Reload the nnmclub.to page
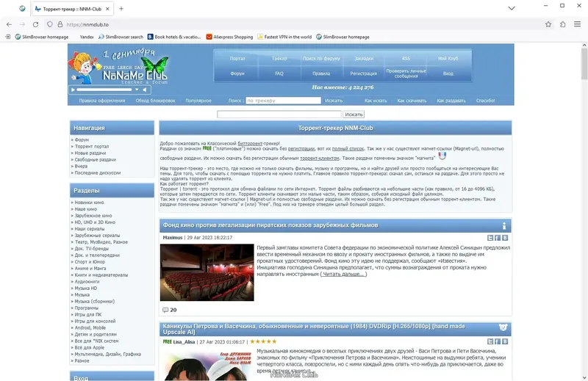 (35, 24)
